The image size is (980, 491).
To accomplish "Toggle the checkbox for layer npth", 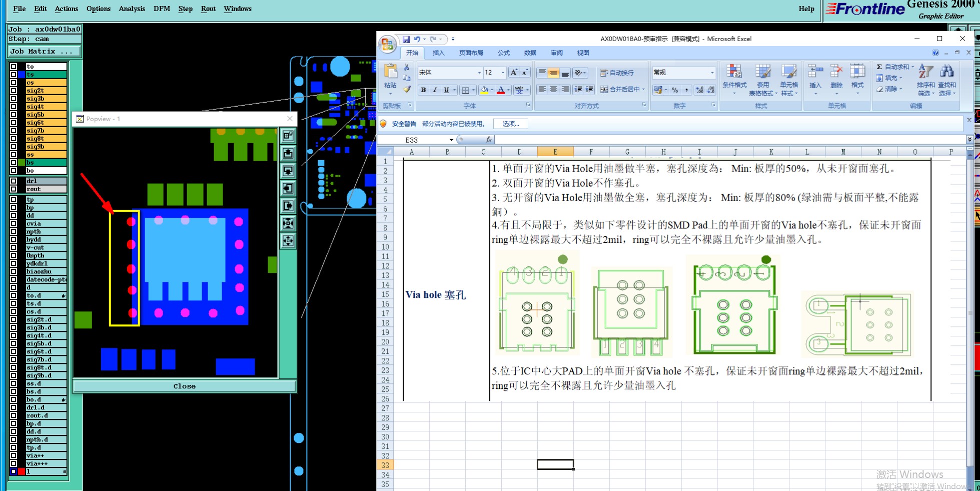I will tap(14, 232).
